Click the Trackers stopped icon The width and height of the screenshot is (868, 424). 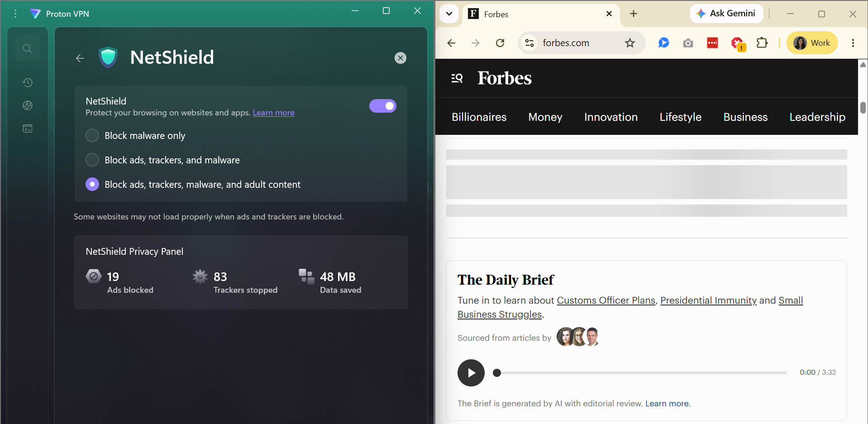(200, 276)
